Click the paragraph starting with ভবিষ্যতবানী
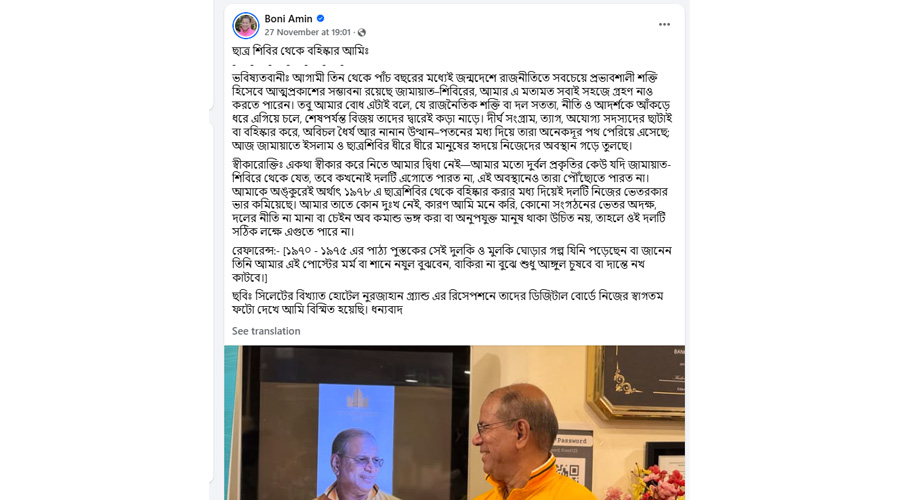900x500 pixels. click(452, 111)
